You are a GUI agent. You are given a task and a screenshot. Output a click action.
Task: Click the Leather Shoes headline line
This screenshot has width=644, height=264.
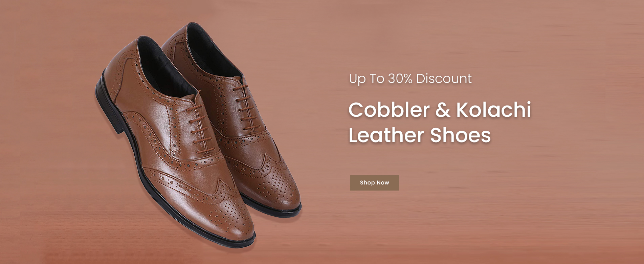point(420,135)
